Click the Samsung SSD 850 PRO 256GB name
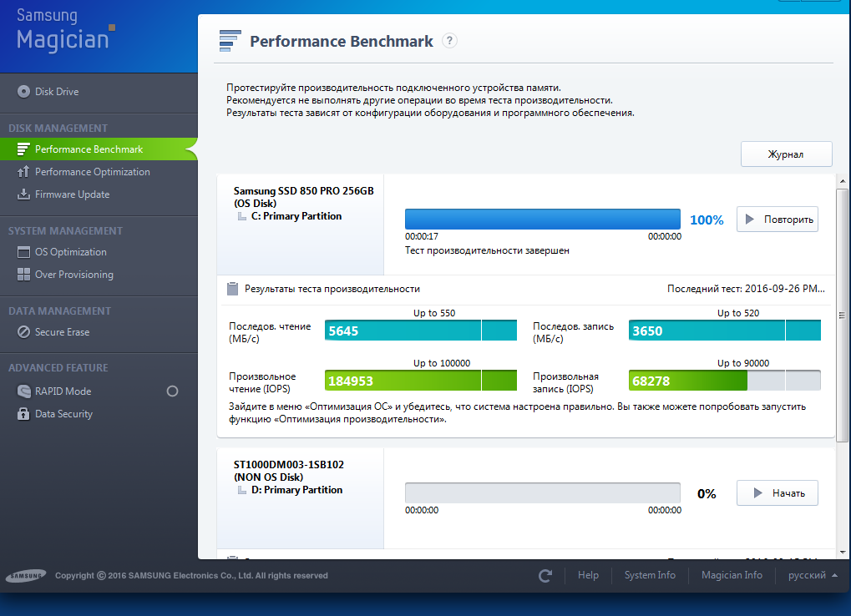 point(303,191)
